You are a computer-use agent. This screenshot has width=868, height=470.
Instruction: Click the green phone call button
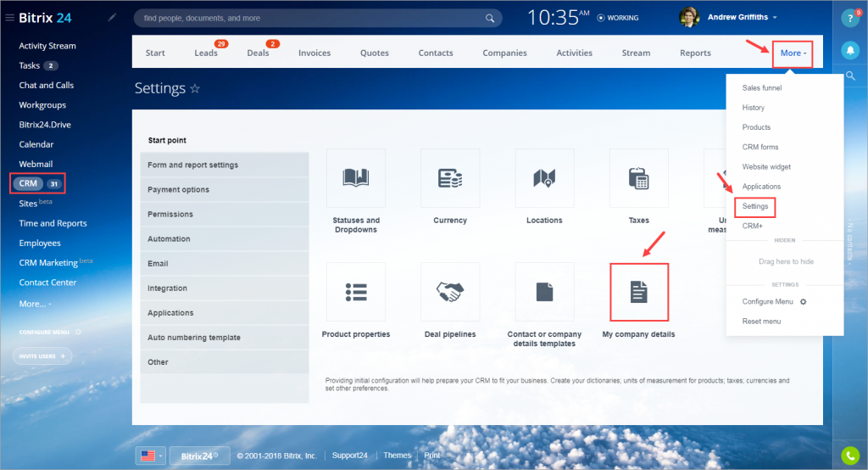[850, 456]
